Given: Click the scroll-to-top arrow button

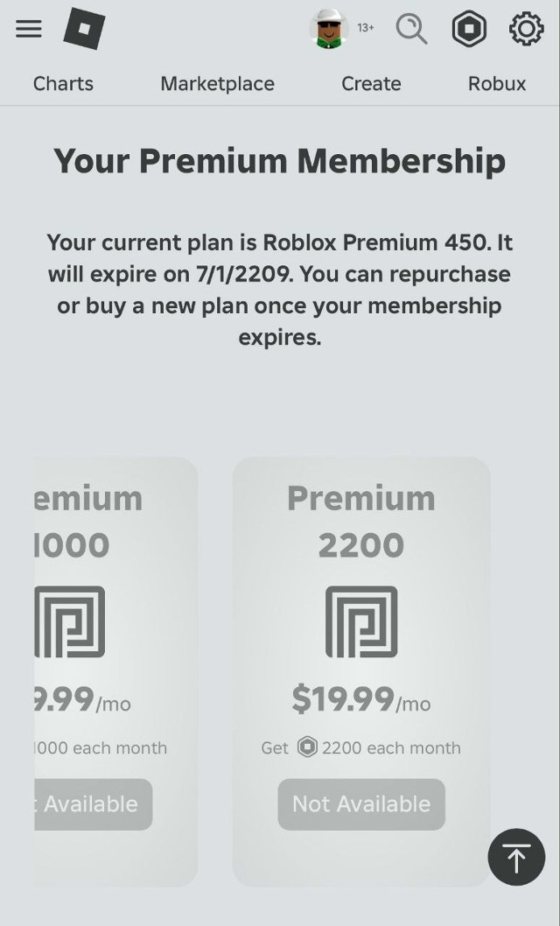Looking at the screenshot, I should coord(516,857).
